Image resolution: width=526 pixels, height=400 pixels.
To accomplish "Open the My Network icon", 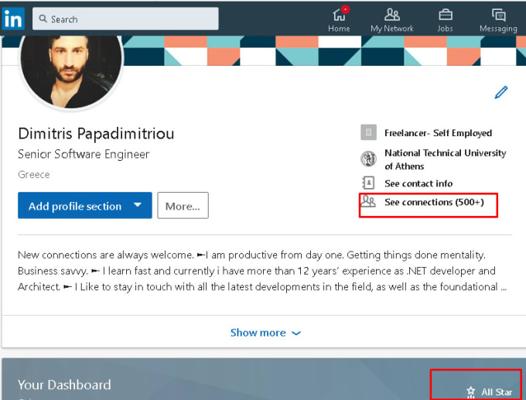I will [x=392, y=15].
